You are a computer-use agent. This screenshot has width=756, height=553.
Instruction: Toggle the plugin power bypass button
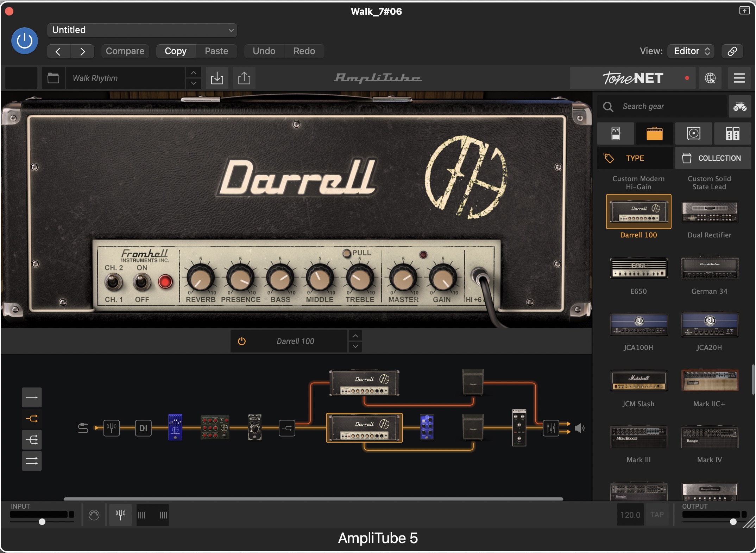(24, 41)
